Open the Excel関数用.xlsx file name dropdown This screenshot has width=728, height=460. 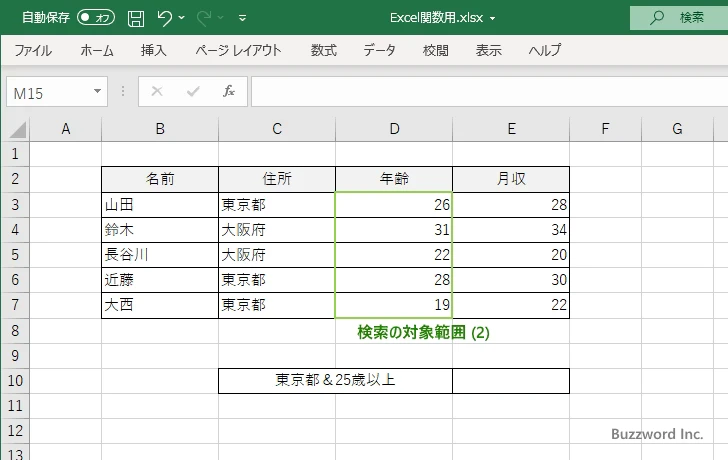click(x=493, y=19)
